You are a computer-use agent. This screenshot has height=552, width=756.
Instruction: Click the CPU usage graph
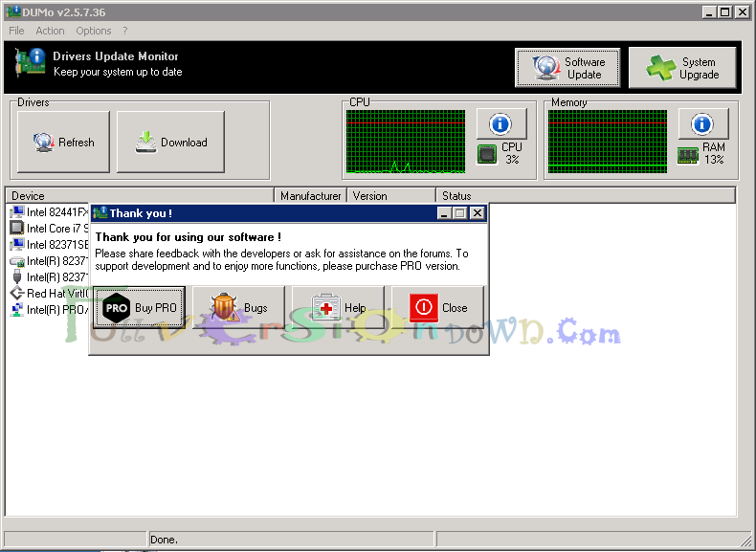point(406,142)
